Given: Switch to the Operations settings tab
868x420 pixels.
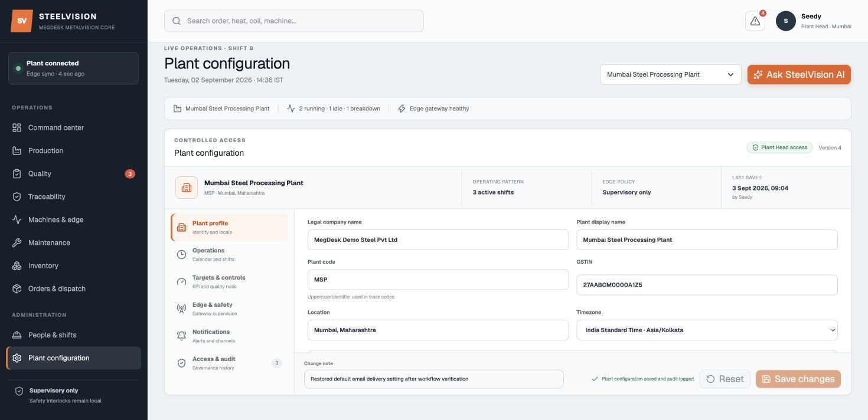Looking at the screenshot, I should (230, 254).
